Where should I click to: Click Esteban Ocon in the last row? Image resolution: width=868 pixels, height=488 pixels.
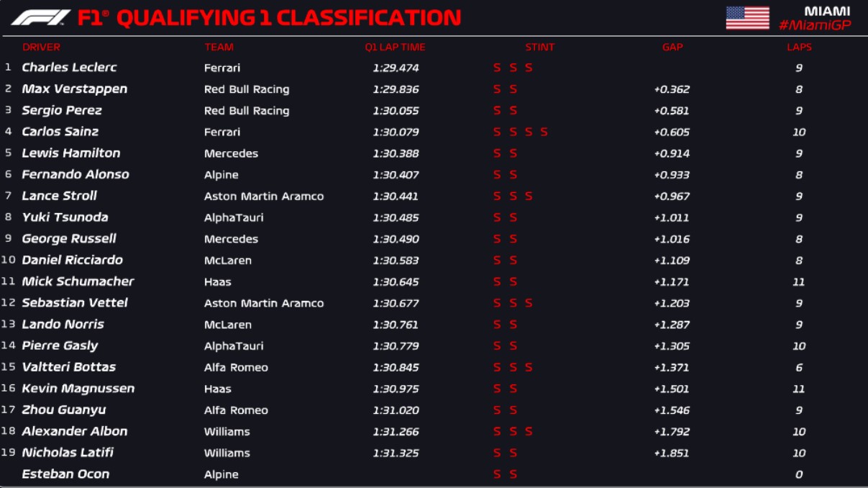tap(65, 474)
